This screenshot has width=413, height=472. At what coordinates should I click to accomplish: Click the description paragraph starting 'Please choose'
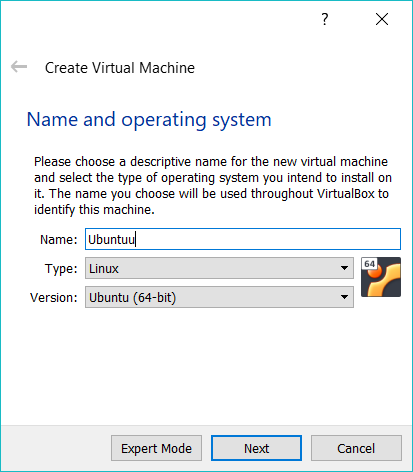coord(213,186)
